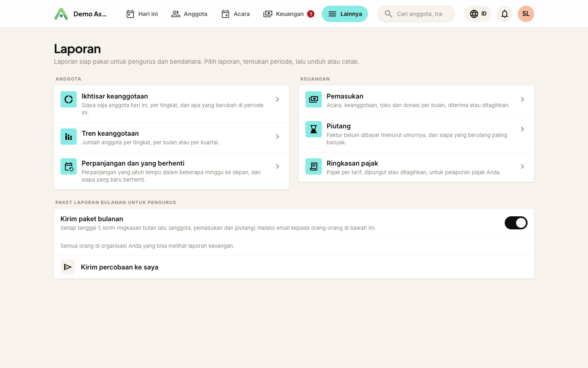Open the Pemasukan report title
The height and width of the screenshot is (368, 588).
345,96
